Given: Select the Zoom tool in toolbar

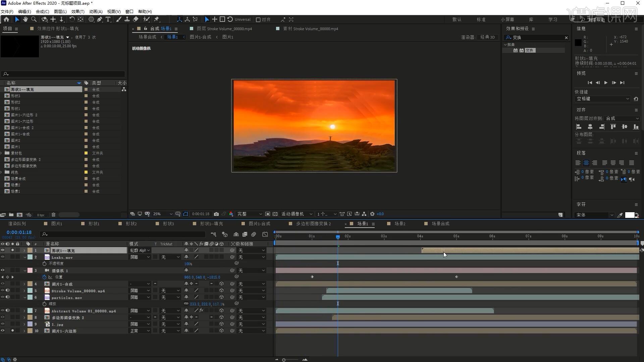Looking at the screenshot, I should pos(34,19).
